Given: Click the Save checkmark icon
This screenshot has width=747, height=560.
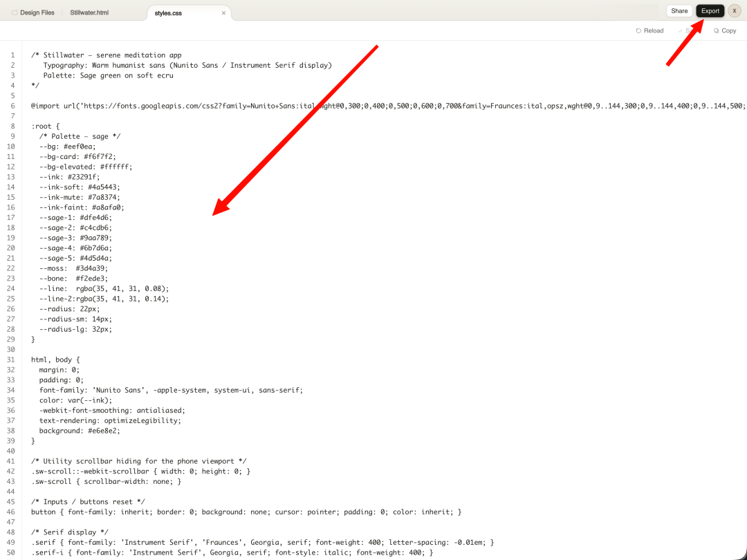Looking at the screenshot, I should 681,30.
